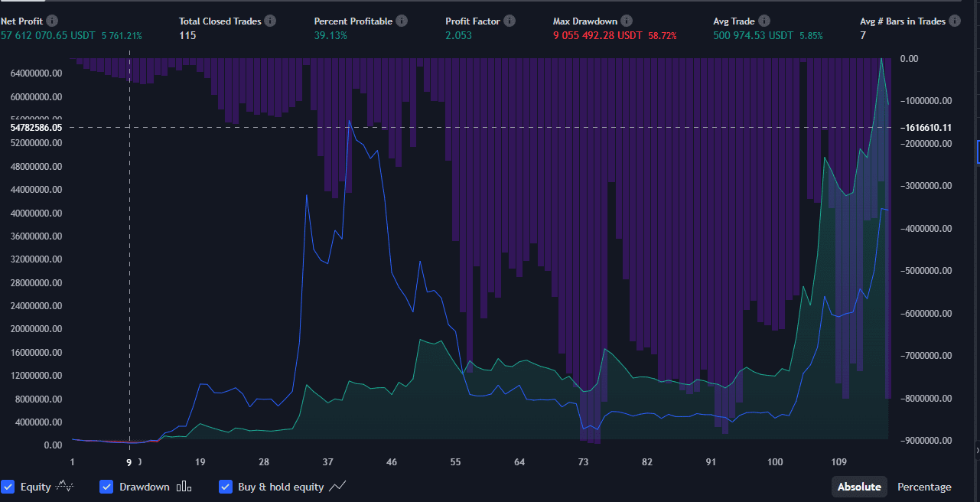Open Avg # Bars in Trades info

(955, 21)
